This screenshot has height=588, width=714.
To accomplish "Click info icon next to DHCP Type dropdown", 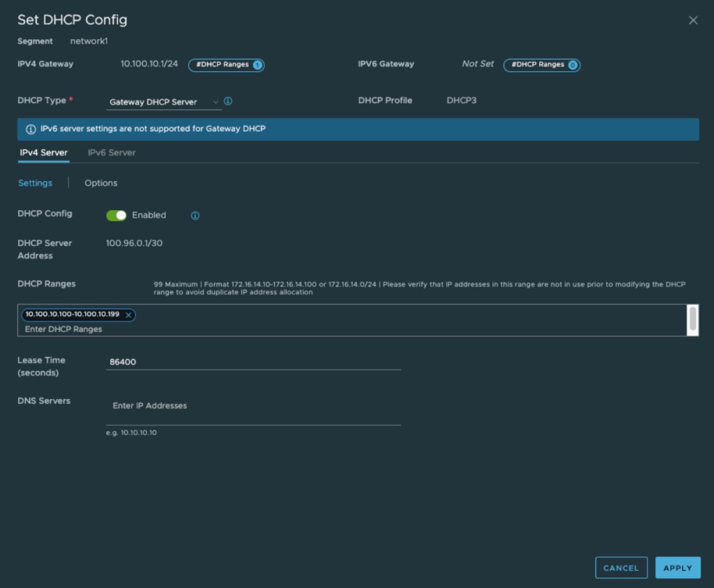I will (228, 101).
